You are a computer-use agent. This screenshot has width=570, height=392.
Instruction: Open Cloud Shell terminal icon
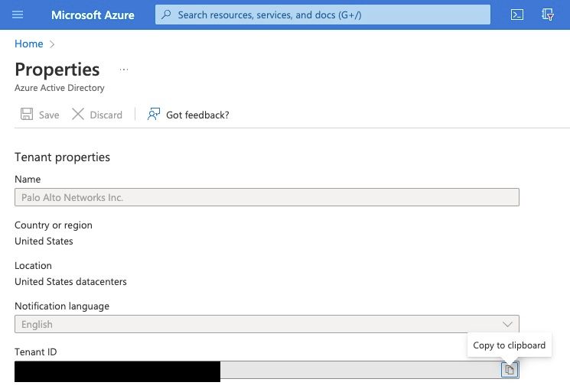coord(517,15)
